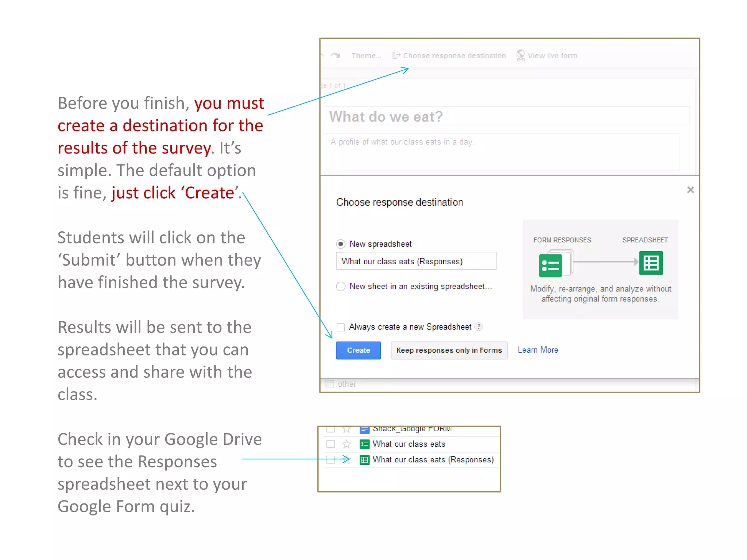747x560 pixels.
Task: Click the Choose response destination export icon
Action: (x=396, y=55)
